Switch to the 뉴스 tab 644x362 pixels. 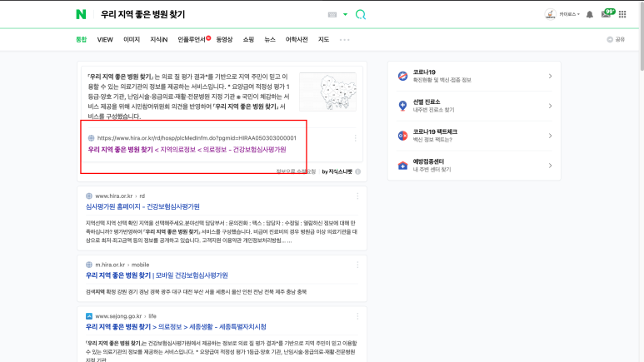click(270, 39)
